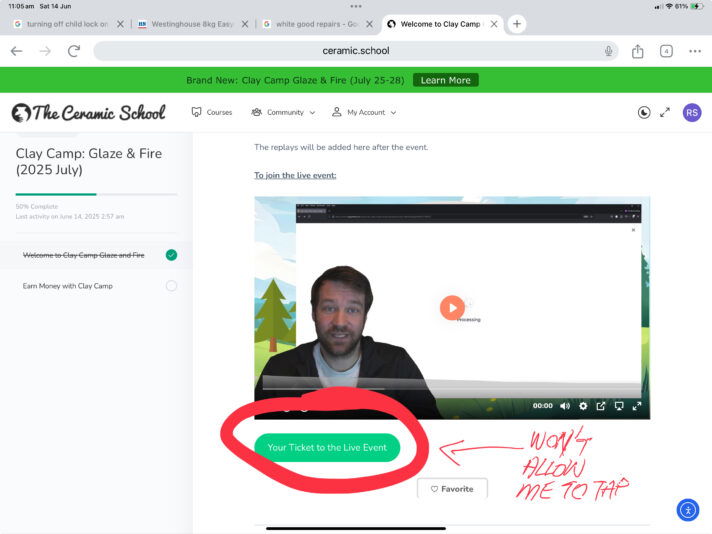712x534 pixels.
Task: Mute the video volume
Action: tap(565, 406)
